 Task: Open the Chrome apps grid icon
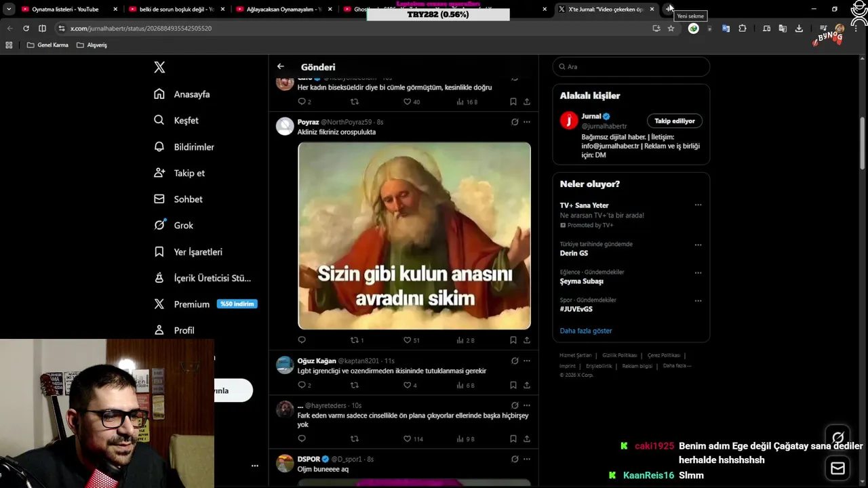click(x=9, y=45)
